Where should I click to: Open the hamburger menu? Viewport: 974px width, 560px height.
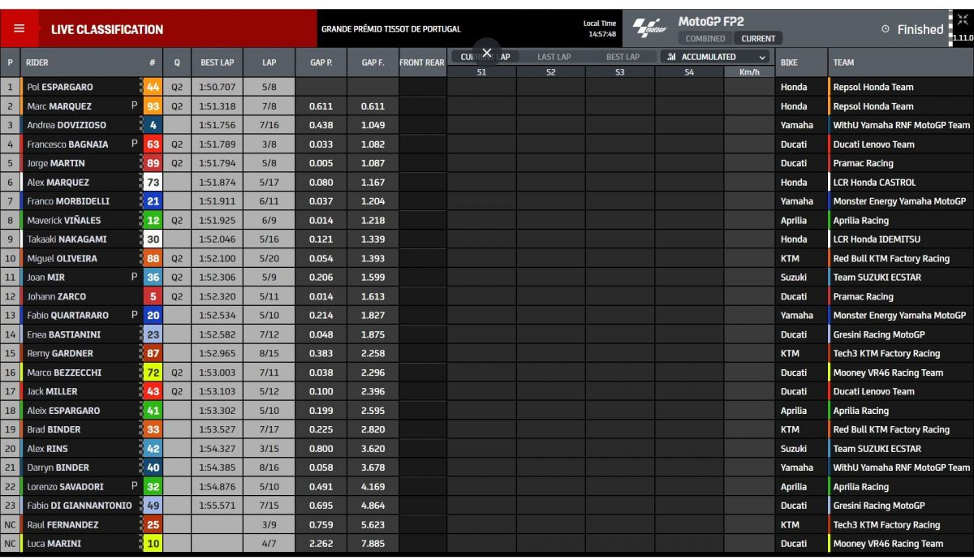click(19, 28)
